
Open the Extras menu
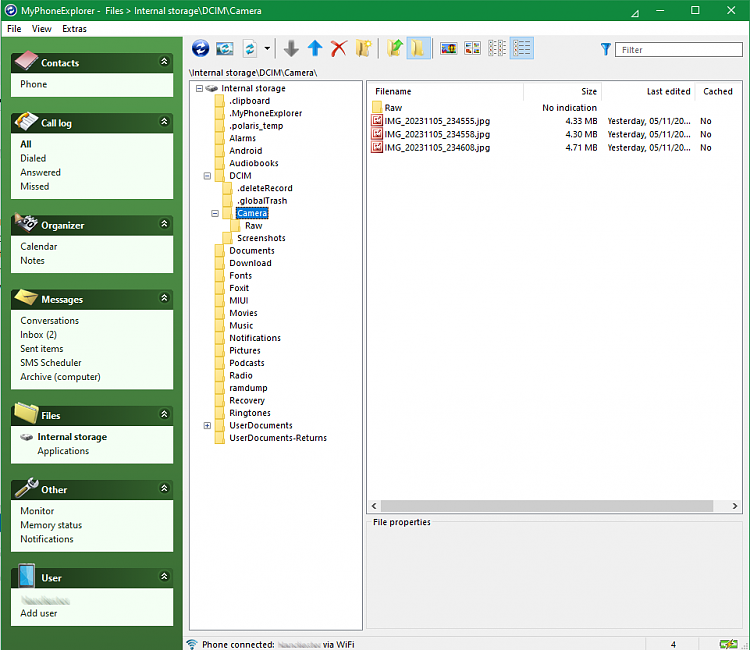click(74, 29)
